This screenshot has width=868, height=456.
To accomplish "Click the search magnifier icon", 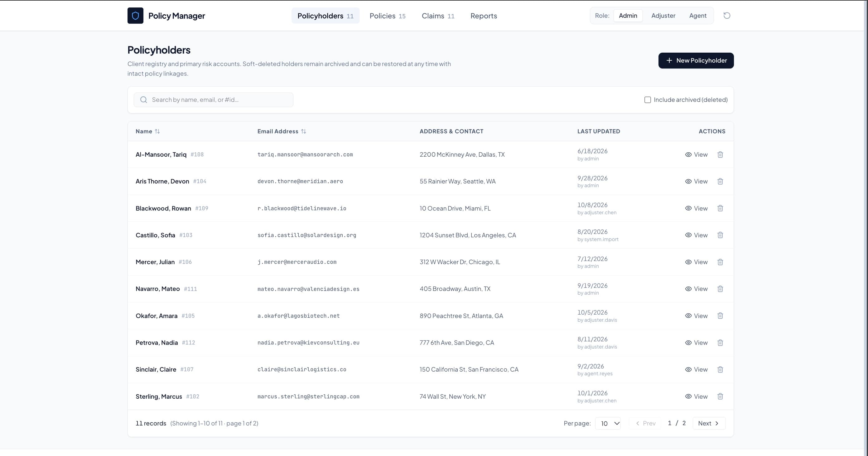I will [x=143, y=100].
